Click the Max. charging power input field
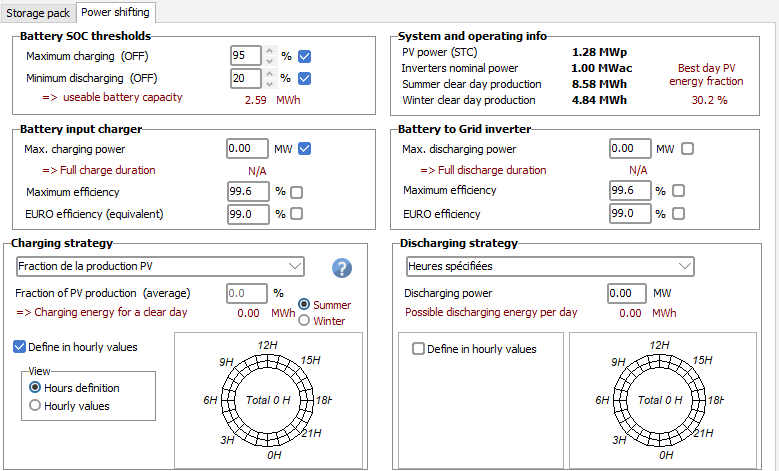This screenshot has width=779, height=471. pos(248,149)
